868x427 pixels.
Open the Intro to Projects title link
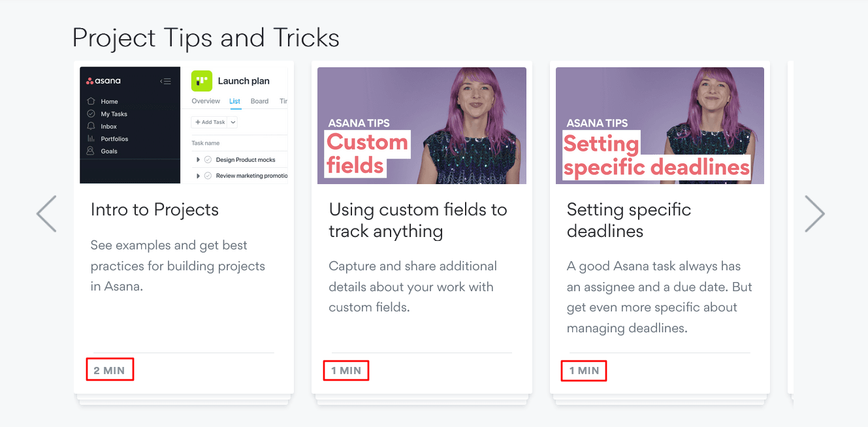click(x=155, y=210)
